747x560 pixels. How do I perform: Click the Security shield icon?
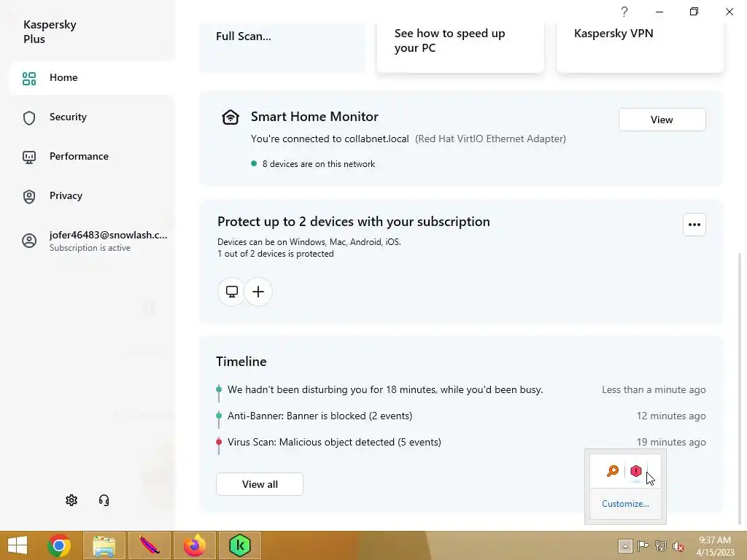(29, 118)
